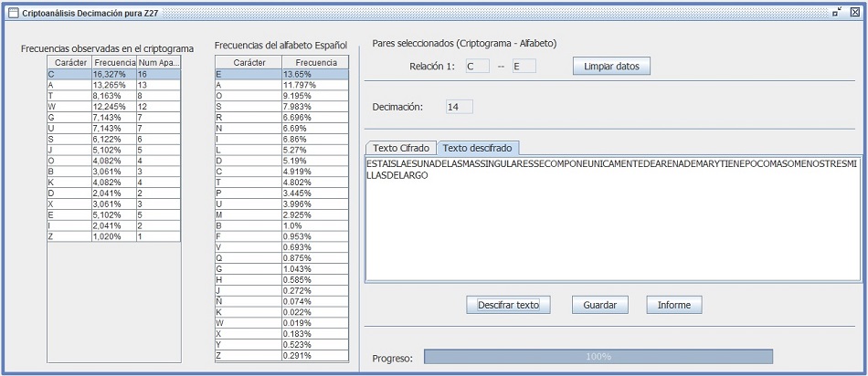Close the Criptoanálisis Decimación window
Image resolution: width=868 pixels, height=376 pixels.
click(854, 14)
